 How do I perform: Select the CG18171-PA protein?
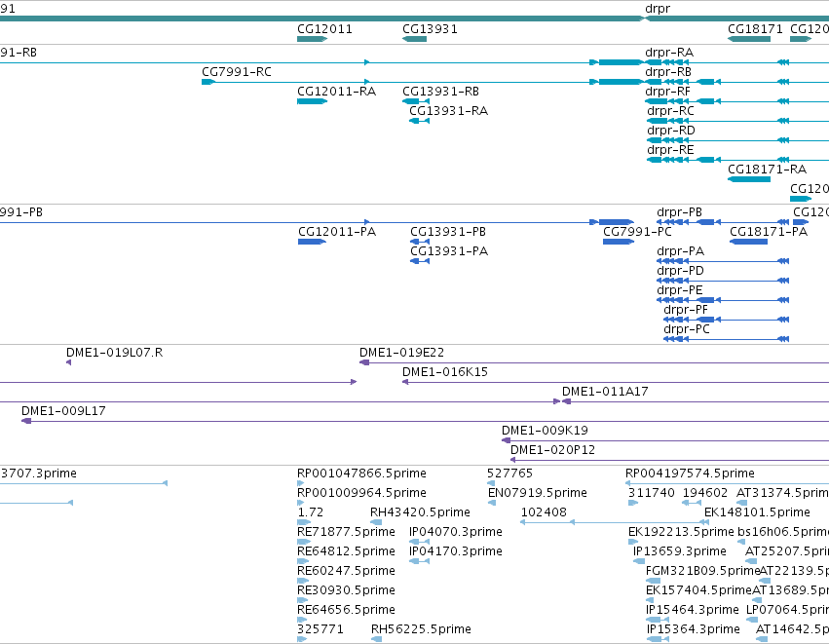(x=749, y=242)
